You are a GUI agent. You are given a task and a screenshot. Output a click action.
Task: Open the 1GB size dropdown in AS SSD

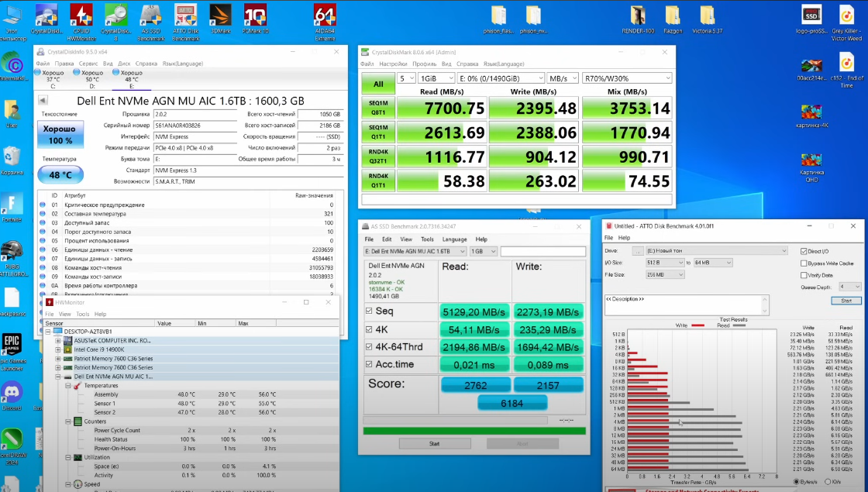coord(484,251)
